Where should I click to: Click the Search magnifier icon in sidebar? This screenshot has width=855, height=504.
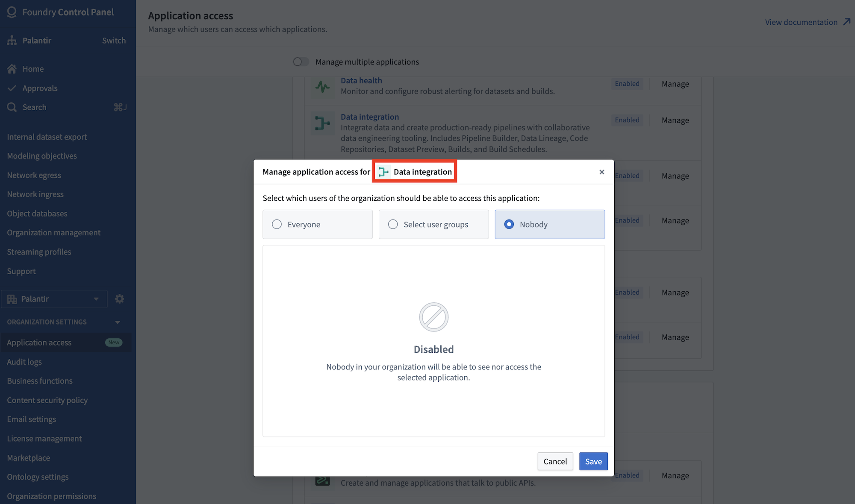tap(12, 107)
